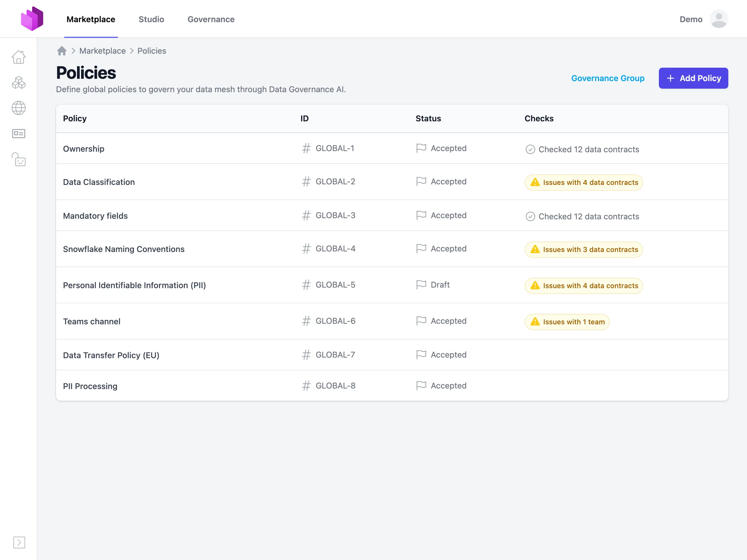Switch to the Studio tab
Screen dimensions: 747x560
point(151,19)
